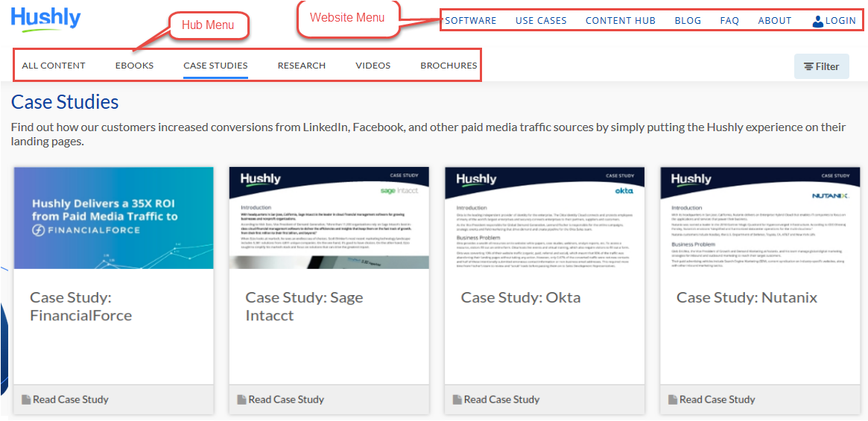Open the BLOG menu item
This screenshot has height=421, width=868.
pyautogui.click(x=688, y=21)
